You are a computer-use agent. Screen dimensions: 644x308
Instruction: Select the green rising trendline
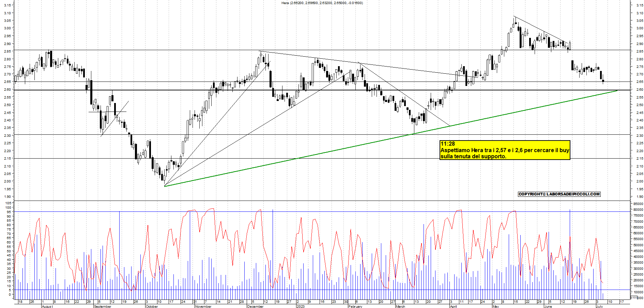[391, 139]
